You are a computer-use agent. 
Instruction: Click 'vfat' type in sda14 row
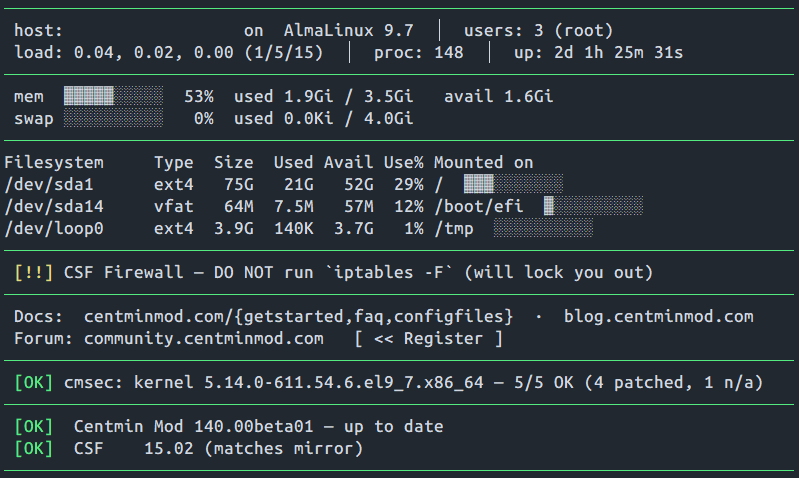point(174,206)
